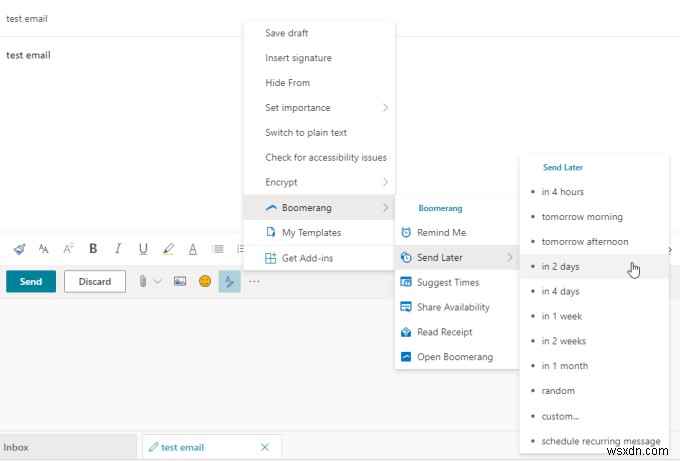Apply bulleted list formatting
Image resolution: width=680 pixels, height=461 pixels.
(218, 249)
